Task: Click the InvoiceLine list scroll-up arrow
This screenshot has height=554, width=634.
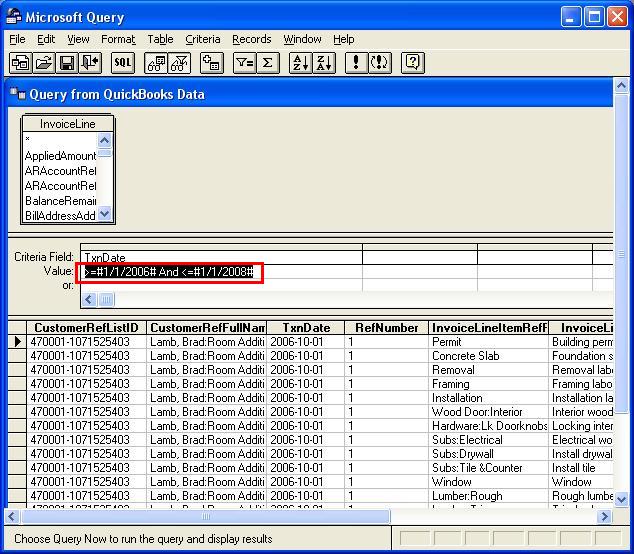Action: coord(105,140)
